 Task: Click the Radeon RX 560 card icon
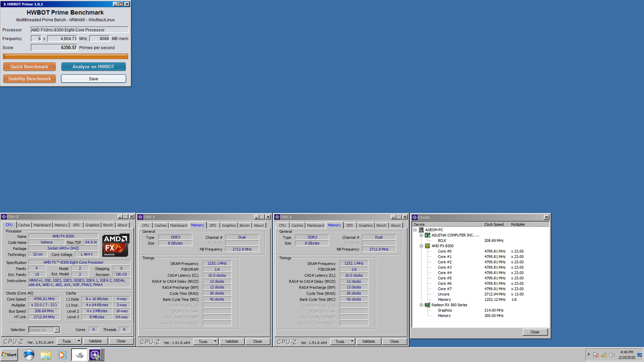pyautogui.click(x=427, y=305)
